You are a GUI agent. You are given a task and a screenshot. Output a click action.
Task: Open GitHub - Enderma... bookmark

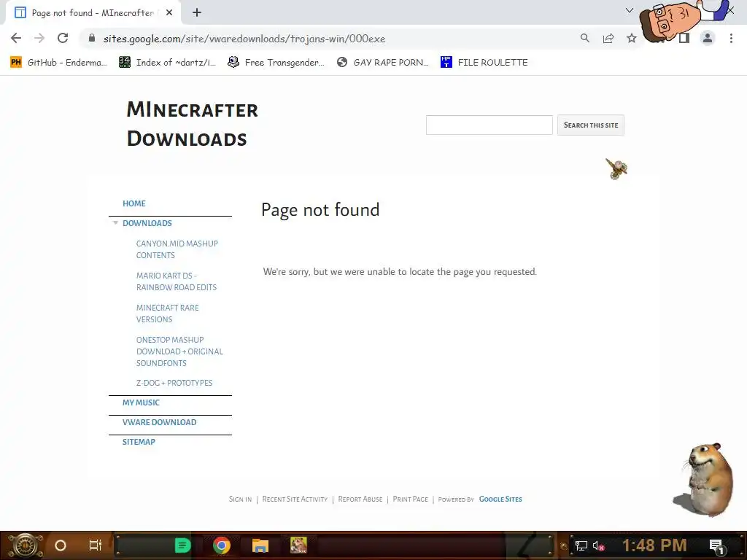pyautogui.click(x=58, y=63)
